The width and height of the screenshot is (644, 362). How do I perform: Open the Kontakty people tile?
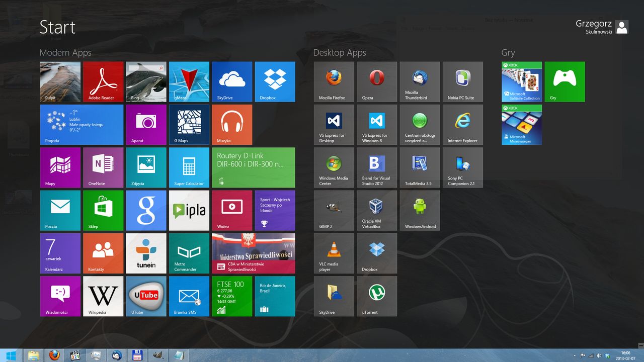(103, 253)
